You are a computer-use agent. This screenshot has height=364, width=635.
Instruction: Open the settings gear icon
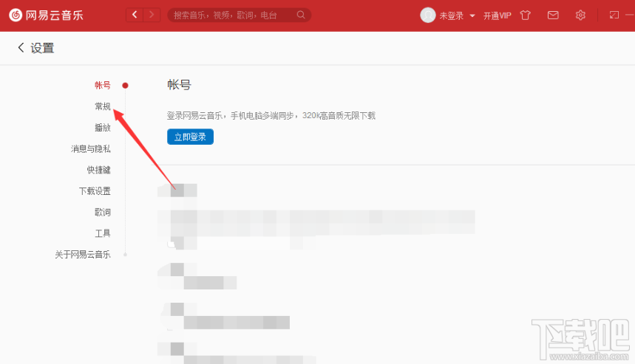(x=580, y=16)
